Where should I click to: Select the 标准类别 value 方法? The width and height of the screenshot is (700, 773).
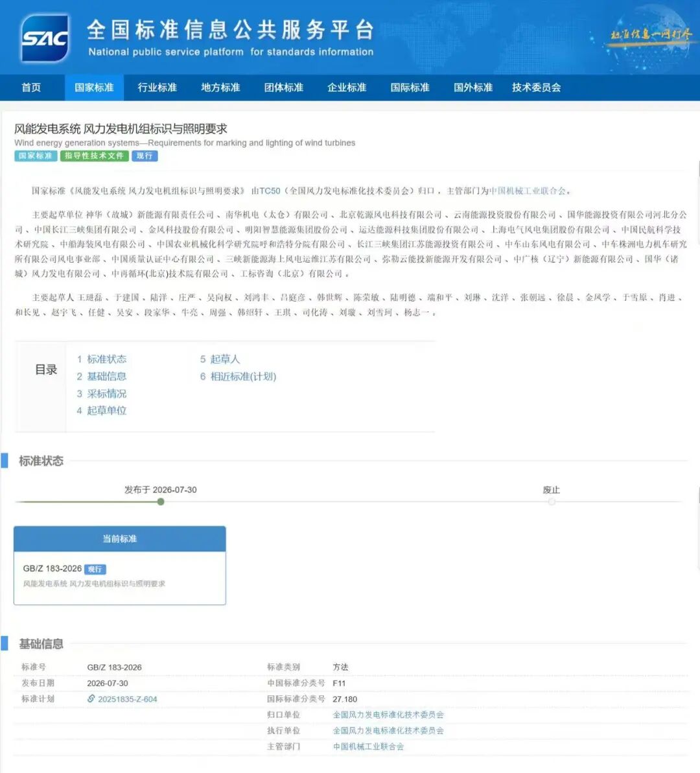pos(340,667)
